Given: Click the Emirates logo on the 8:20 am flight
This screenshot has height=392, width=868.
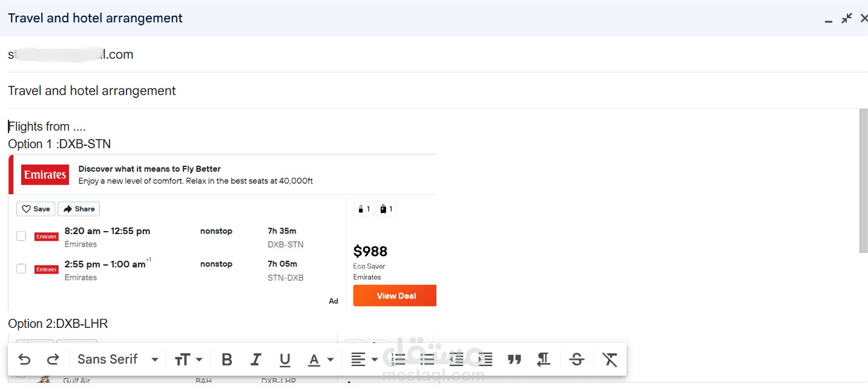Looking at the screenshot, I should coord(47,237).
